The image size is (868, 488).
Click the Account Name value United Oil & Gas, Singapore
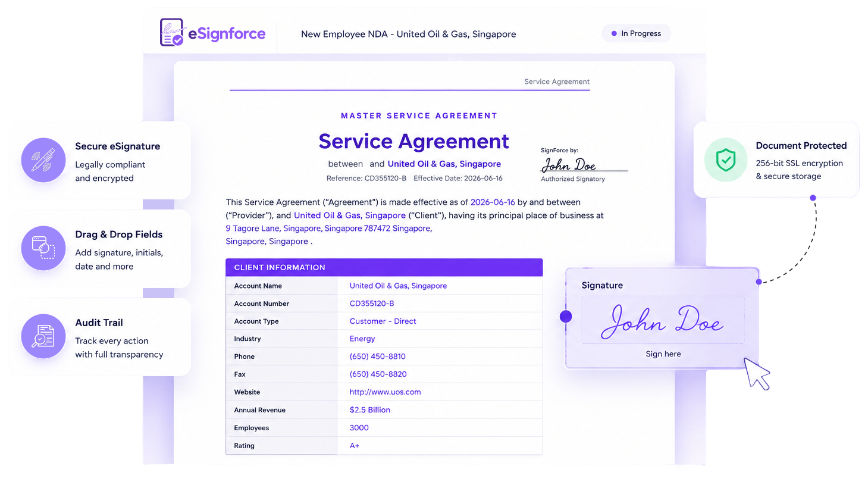(x=398, y=286)
